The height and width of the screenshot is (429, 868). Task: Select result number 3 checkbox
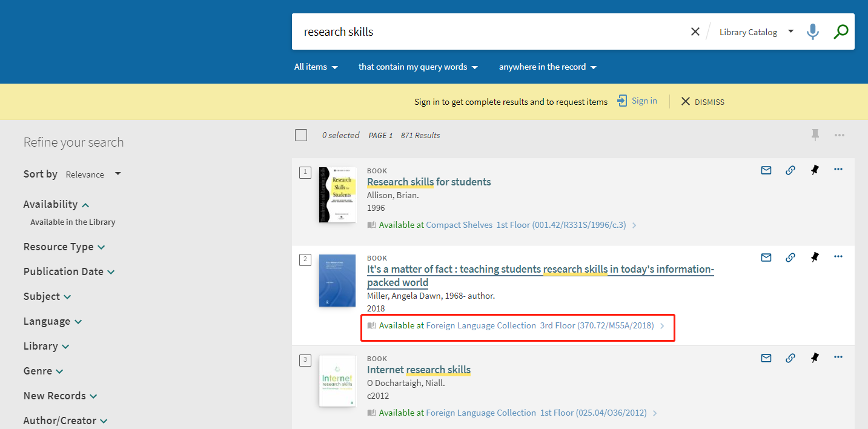pyautogui.click(x=305, y=361)
